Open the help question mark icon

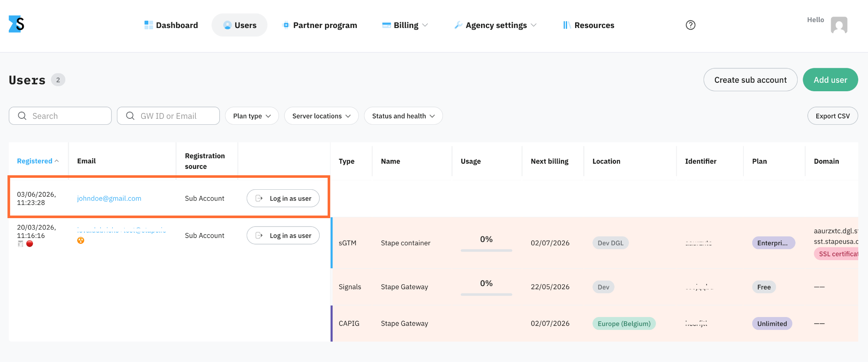pos(690,25)
